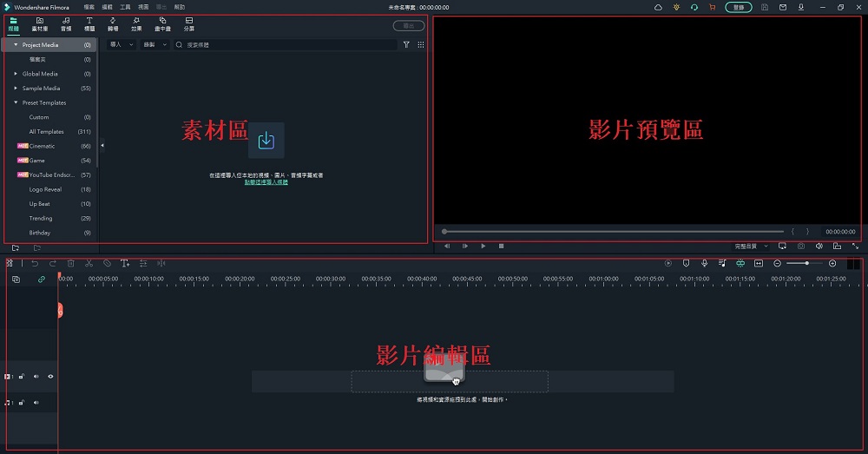
Task: Switch to the 效果 effects tab
Action: [136, 23]
